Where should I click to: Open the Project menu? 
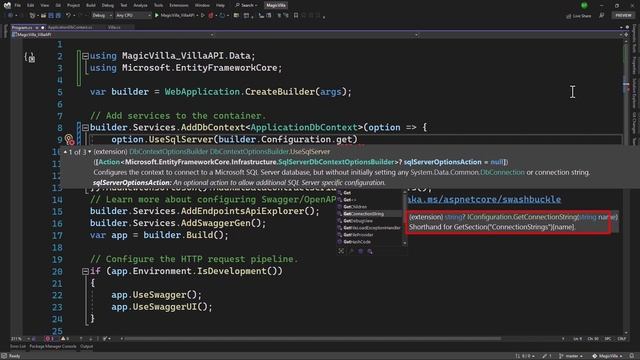click(x=73, y=5)
